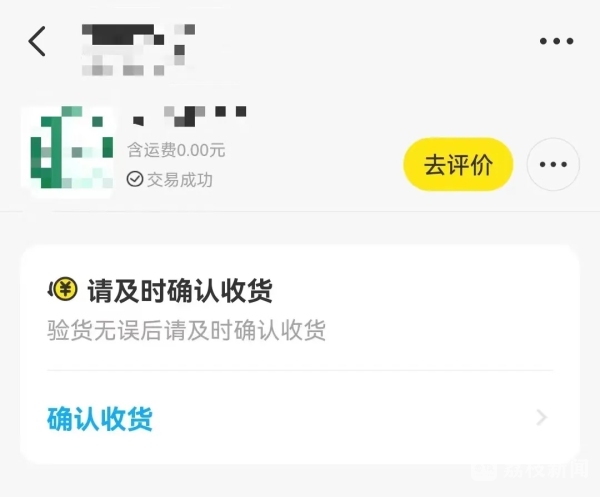Click the yellow 去评价 button
This screenshot has width=600, height=497.
458,165
